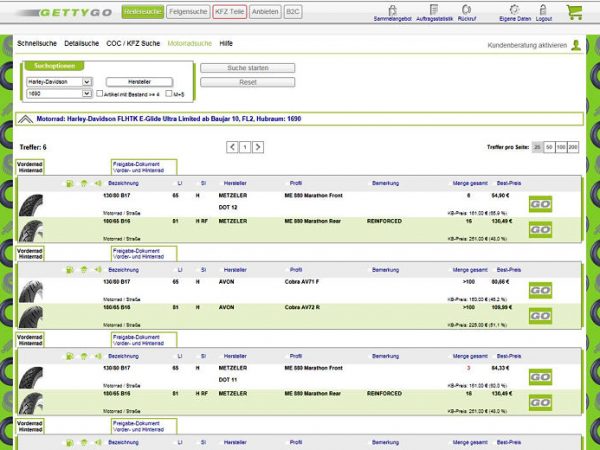Select Motorradsuche menu item

tap(190, 44)
